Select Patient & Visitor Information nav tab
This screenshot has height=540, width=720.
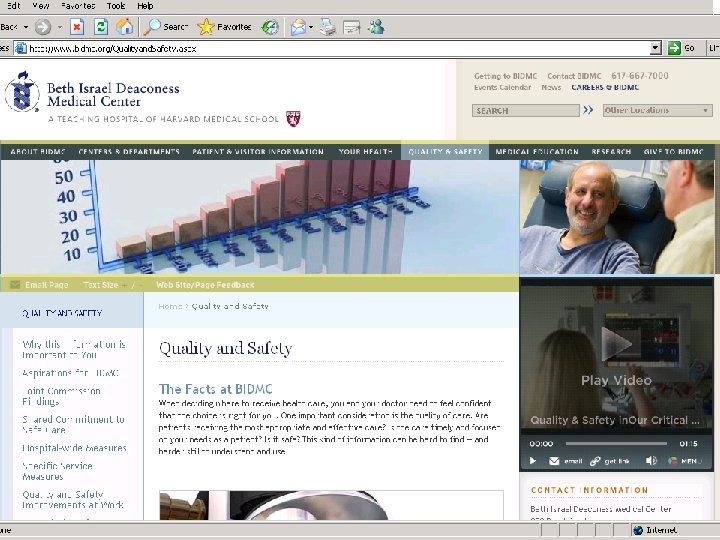258,152
